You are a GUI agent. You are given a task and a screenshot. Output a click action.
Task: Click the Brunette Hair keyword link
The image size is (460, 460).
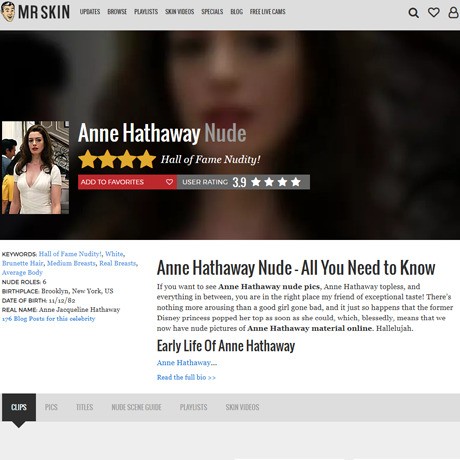[x=23, y=263]
